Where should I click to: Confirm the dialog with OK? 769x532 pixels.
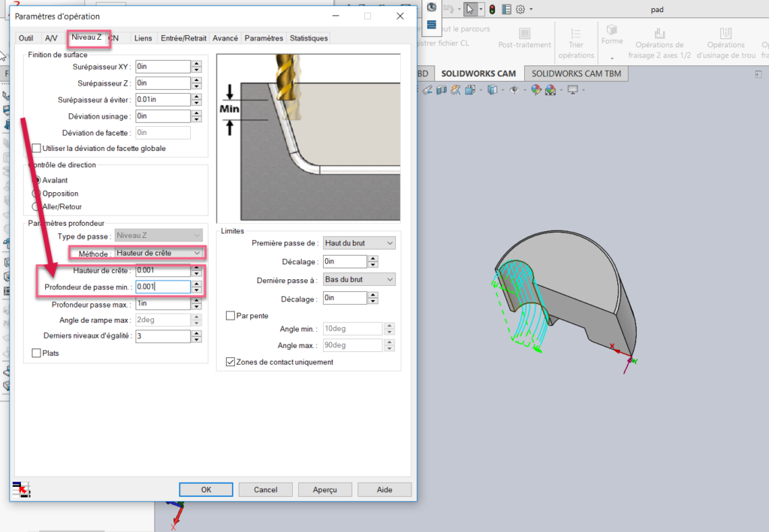click(x=206, y=489)
